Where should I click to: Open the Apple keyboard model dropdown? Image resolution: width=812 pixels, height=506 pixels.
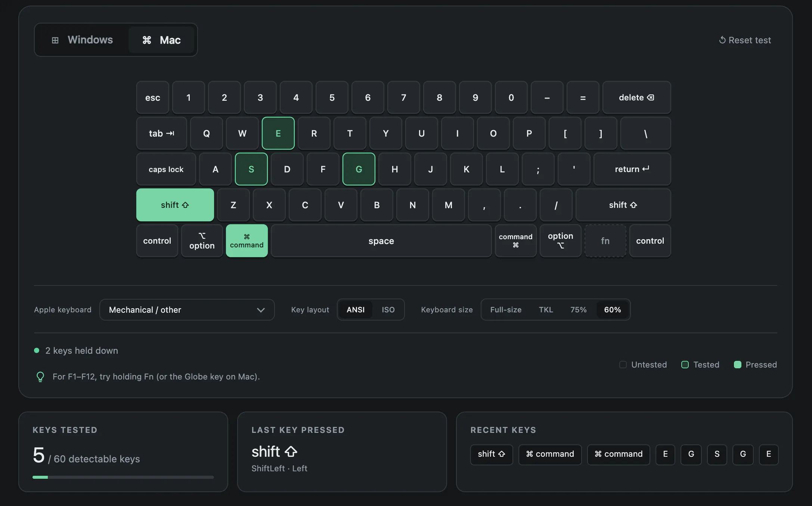point(187,310)
